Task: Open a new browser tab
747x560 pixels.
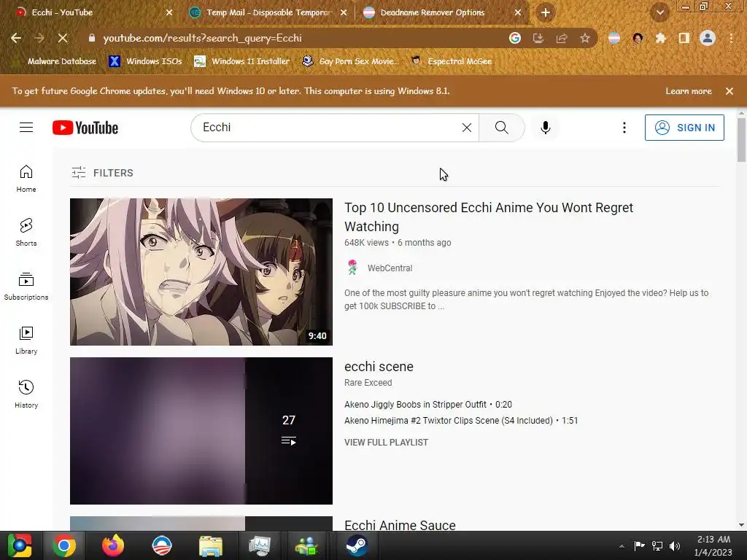Action: (x=546, y=12)
